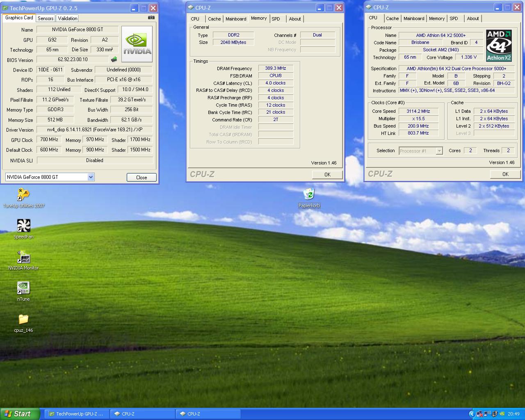Click the Package value Socket AM2 (940)
Image resolution: width=525 pixels, height=420 pixels.
pyautogui.click(x=441, y=50)
